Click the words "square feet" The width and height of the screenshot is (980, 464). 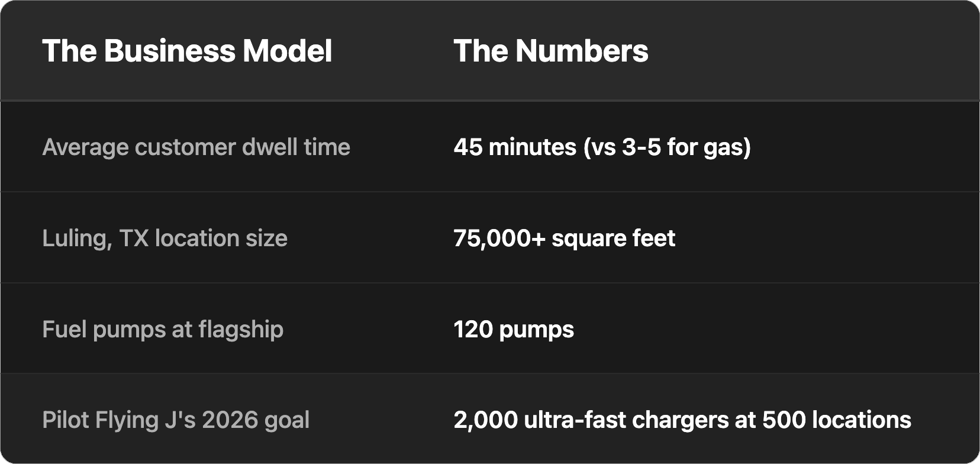point(613,238)
